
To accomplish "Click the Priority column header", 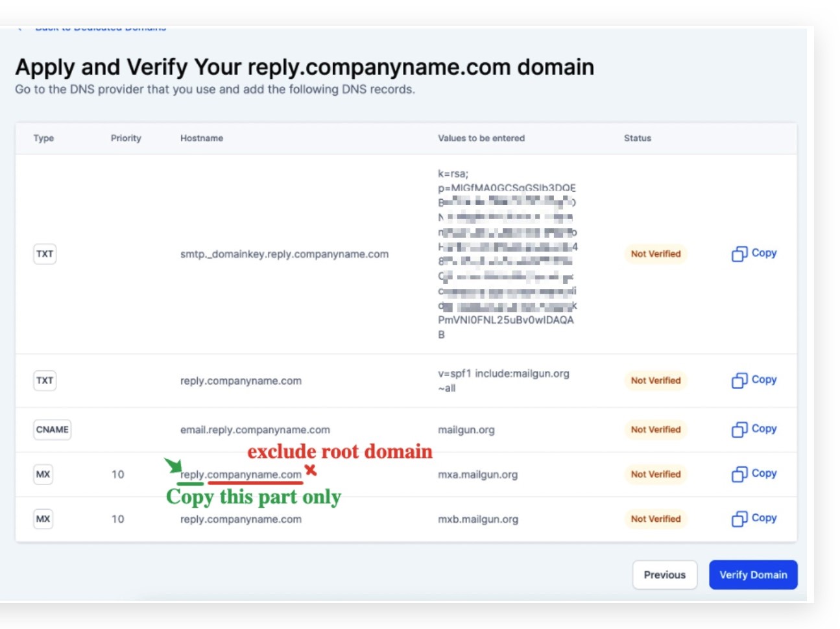I will (x=126, y=138).
